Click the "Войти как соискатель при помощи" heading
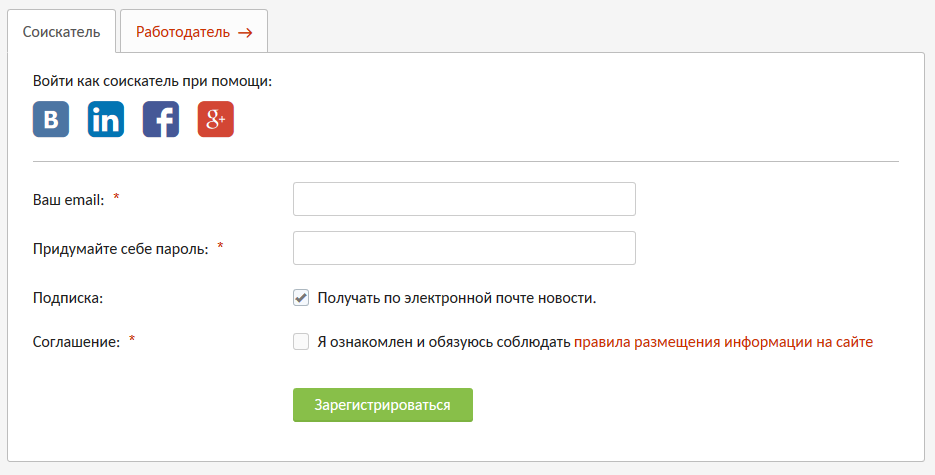935x475 pixels. coord(152,81)
